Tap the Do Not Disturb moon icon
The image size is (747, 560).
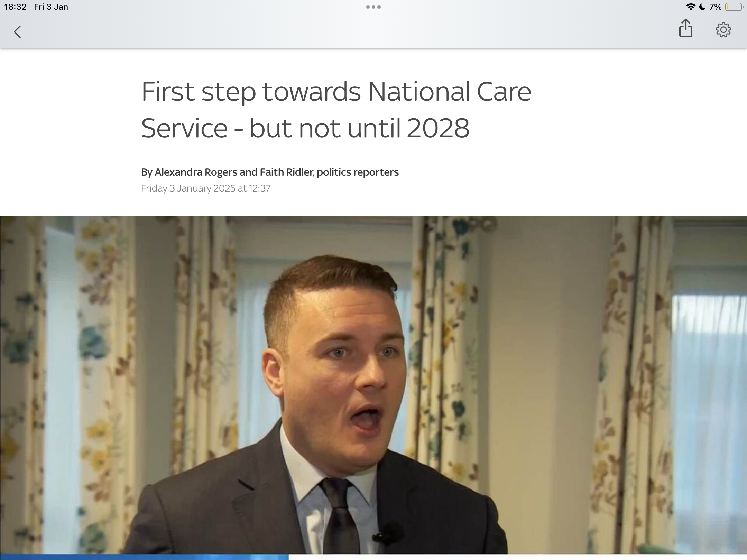tap(702, 7)
